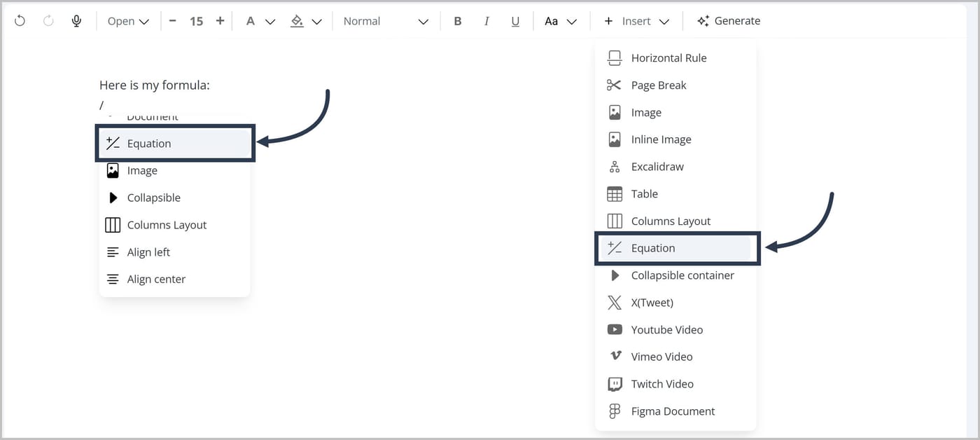Increase font size with plus button
Image resolution: width=980 pixels, height=440 pixels.
pos(220,21)
